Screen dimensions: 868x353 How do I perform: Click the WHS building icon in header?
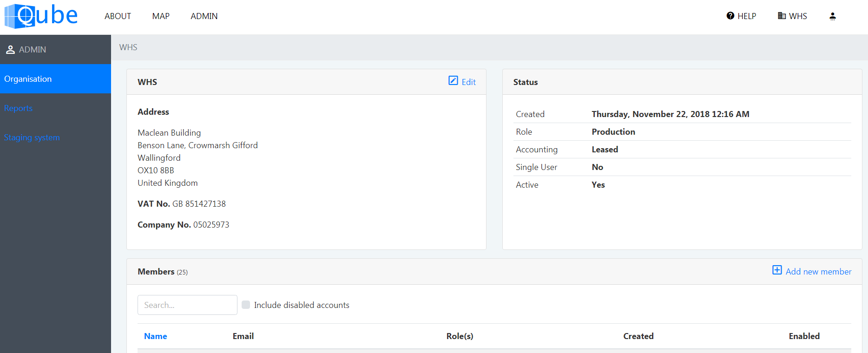(782, 16)
